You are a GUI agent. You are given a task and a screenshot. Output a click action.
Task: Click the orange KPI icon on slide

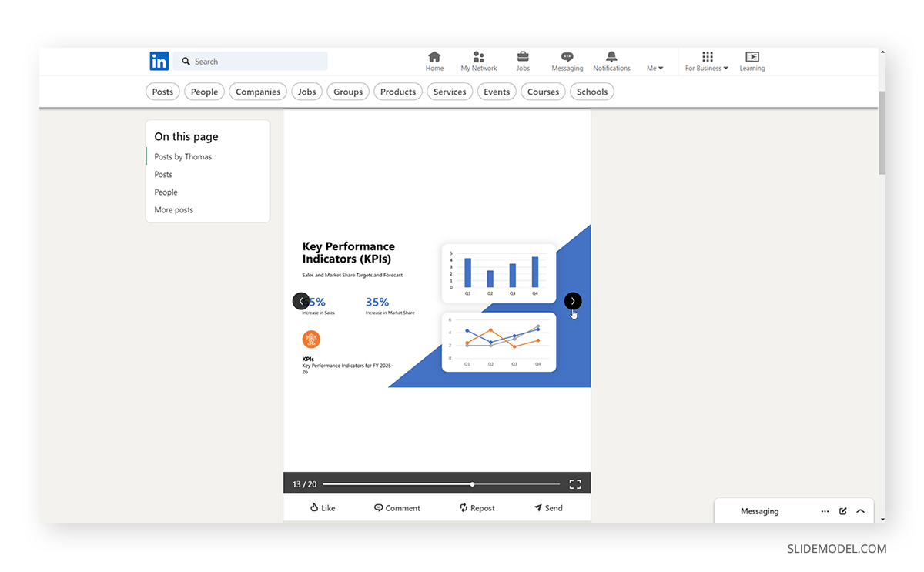pyautogui.click(x=311, y=340)
